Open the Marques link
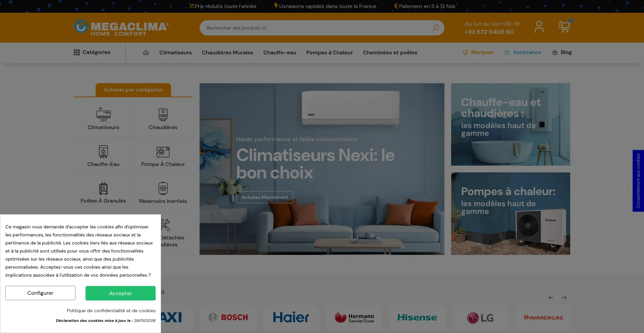Image resolution: width=644 pixels, height=333 pixels. (x=478, y=52)
